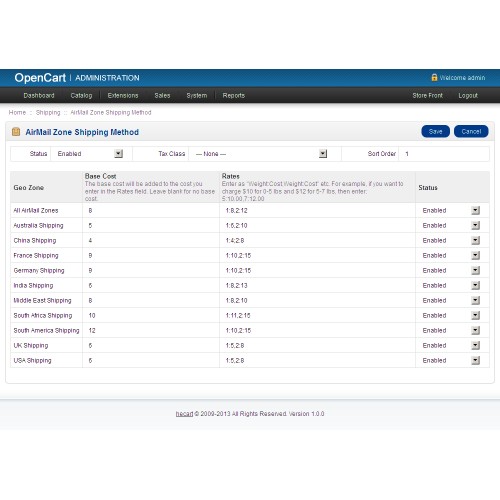Open status dropdown for Germany Shipping
The width and height of the screenshot is (500, 500).
coord(451,270)
